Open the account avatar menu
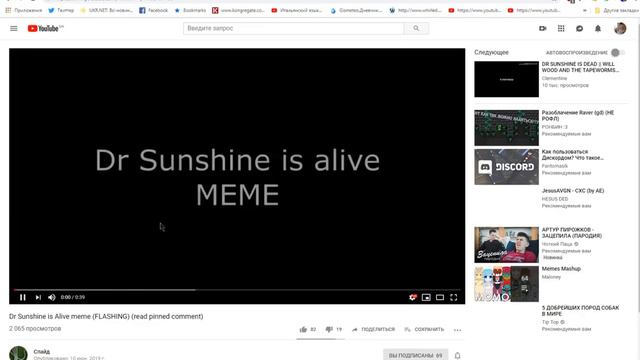This screenshot has height=360, width=640. click(x=620, y=28)
